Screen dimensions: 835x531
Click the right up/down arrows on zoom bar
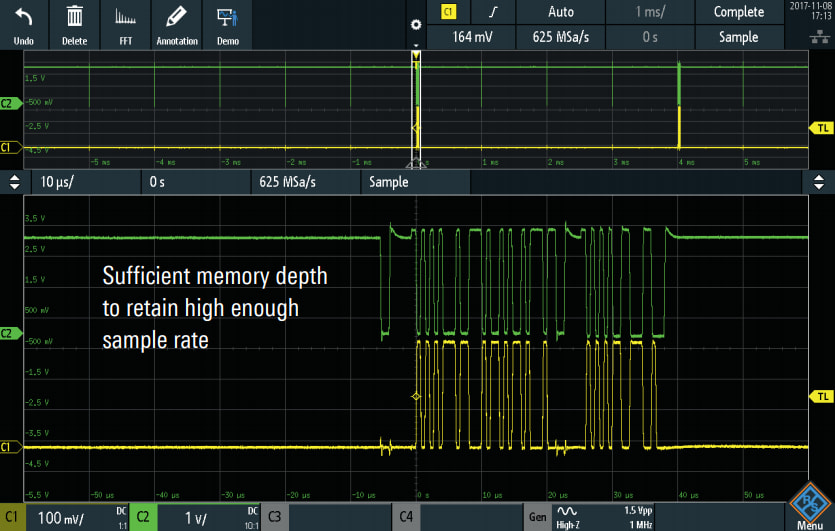pyautogui.click(x=819, y=182)
